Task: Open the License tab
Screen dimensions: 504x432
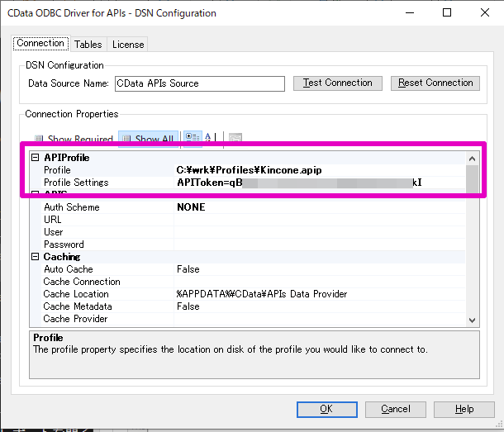Action: point(128,45)
